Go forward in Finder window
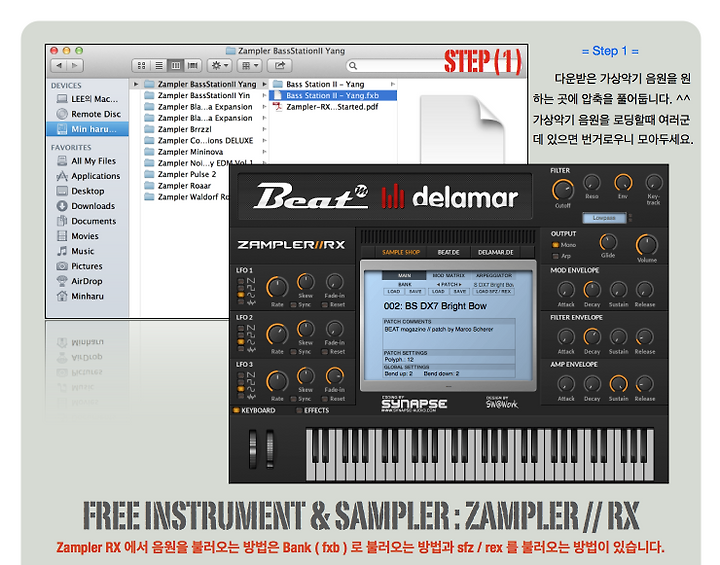Viewport: 720px width, 565px height. 76,66
